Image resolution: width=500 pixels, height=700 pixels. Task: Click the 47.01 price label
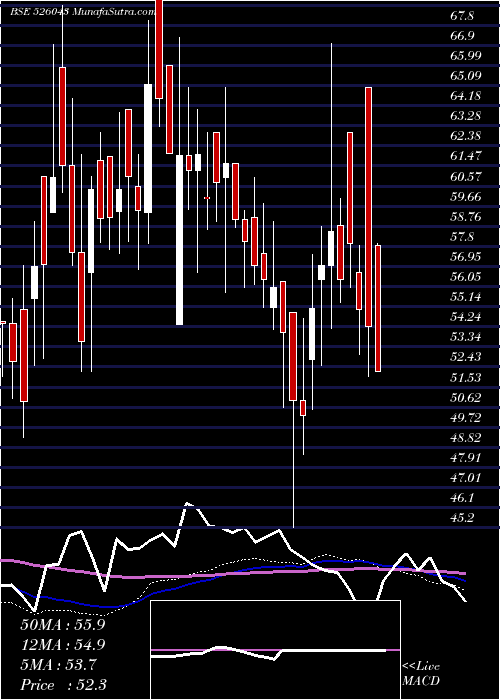pyautogui.click(x=466, y=478)
